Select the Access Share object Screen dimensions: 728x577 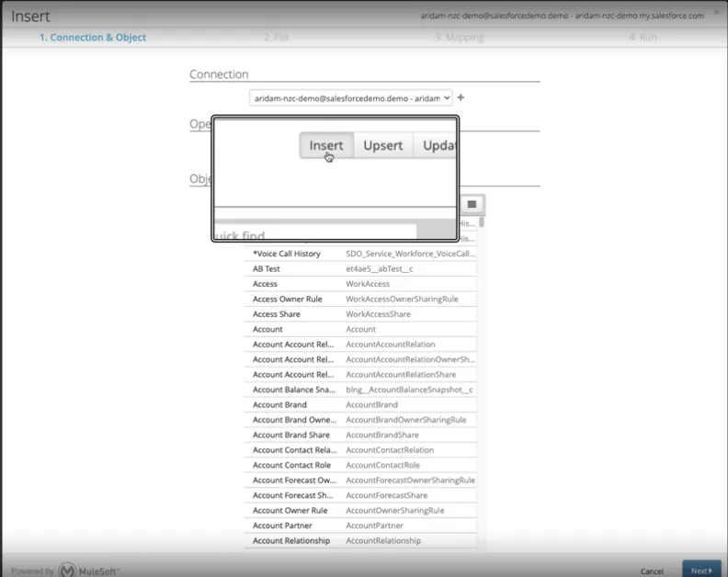pos(360,314)
